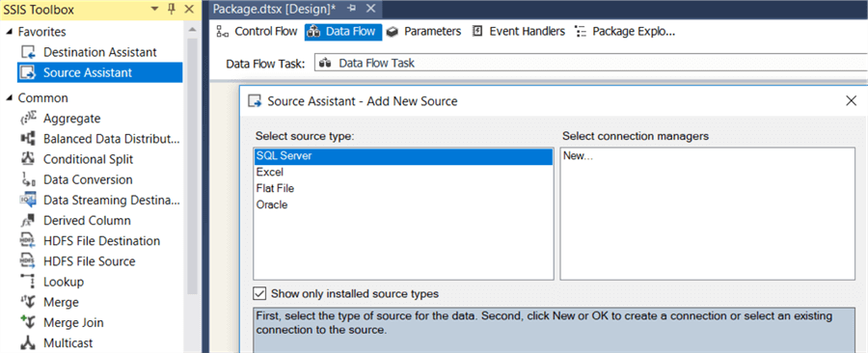Close the Package.dtsx document tab
The width and height of the screenshot is (868, 353).
pos(371,9)
